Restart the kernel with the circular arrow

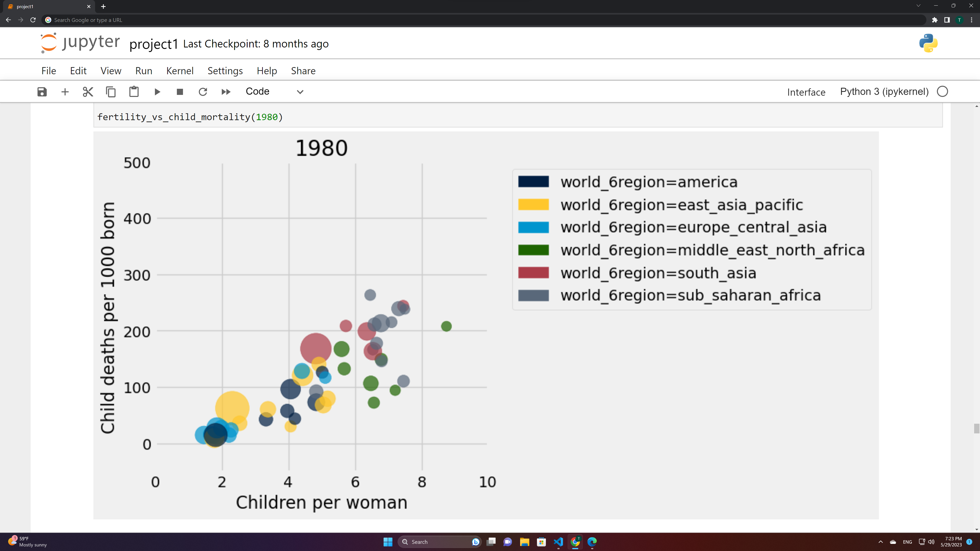click(203, 92)
